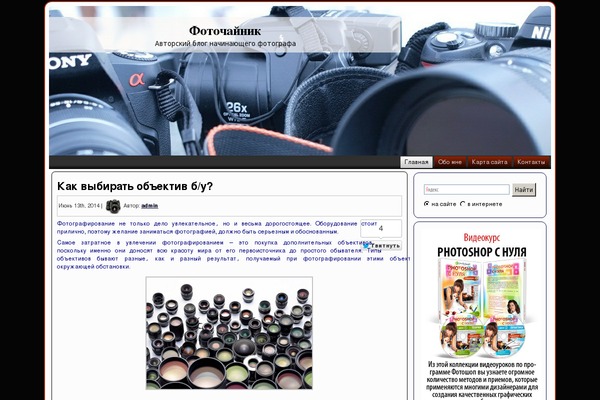Viewport: 600px width, 400px height.
Task: Click the subtitle Авторский блог начинающего фотографа
Action: point(225,44)
